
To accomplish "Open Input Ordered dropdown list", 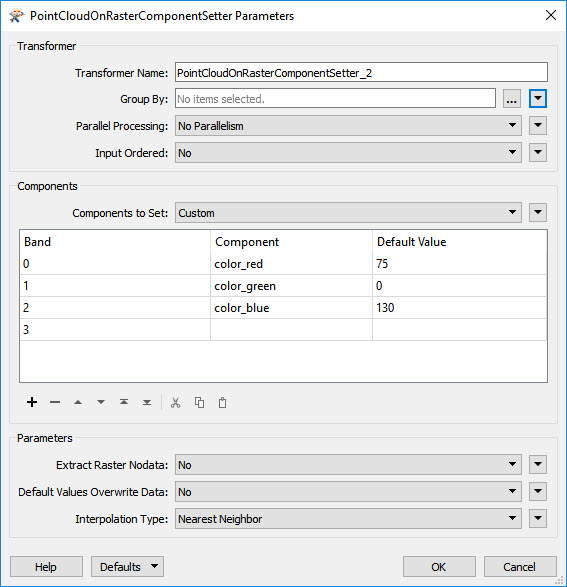I will coord(348,153).
